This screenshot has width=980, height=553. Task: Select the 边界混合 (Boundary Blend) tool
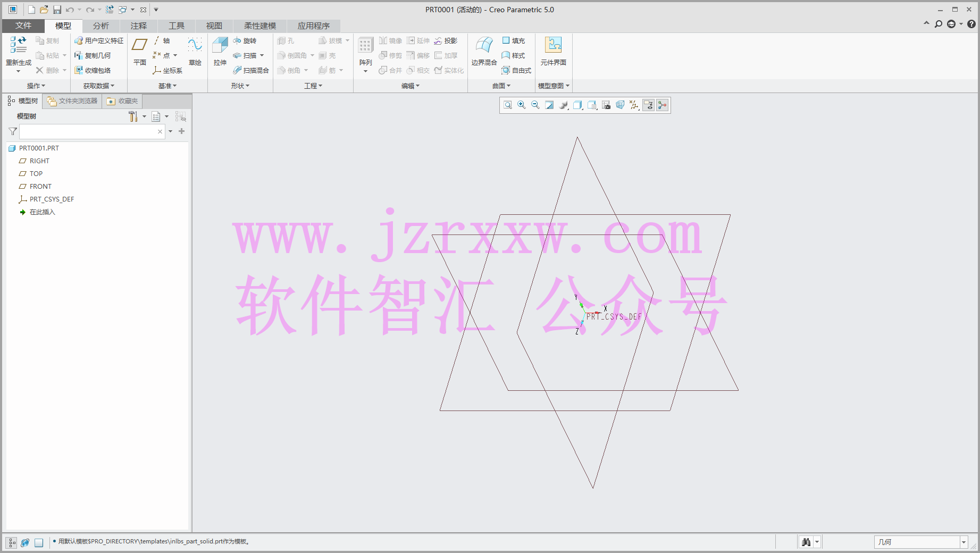484,52
